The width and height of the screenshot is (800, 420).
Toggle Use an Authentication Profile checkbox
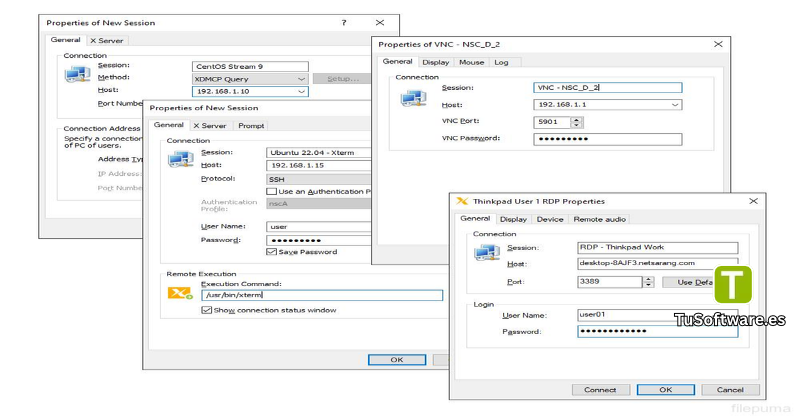(x=271, y=191)
